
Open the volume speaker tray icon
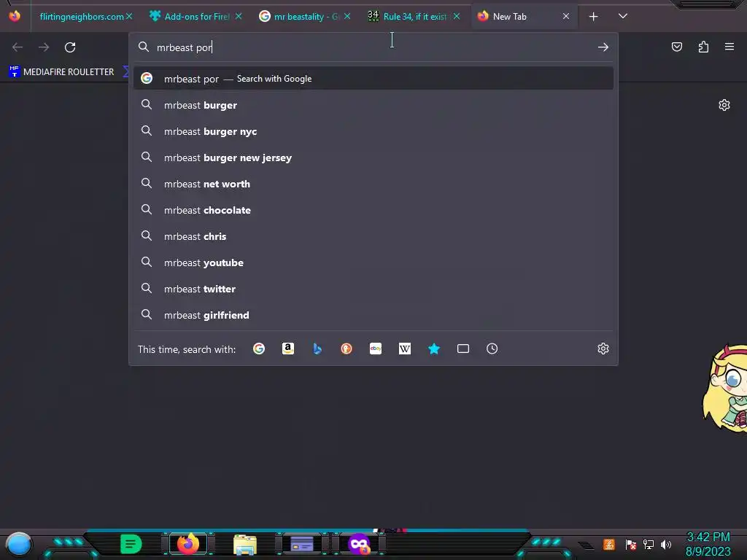pyautogui.click(x=666, y=544)
